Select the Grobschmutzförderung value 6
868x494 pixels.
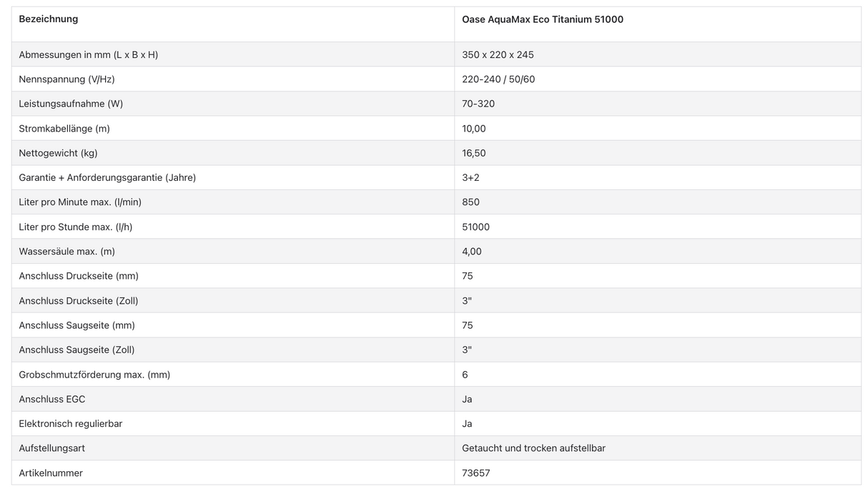coord(465,375)
